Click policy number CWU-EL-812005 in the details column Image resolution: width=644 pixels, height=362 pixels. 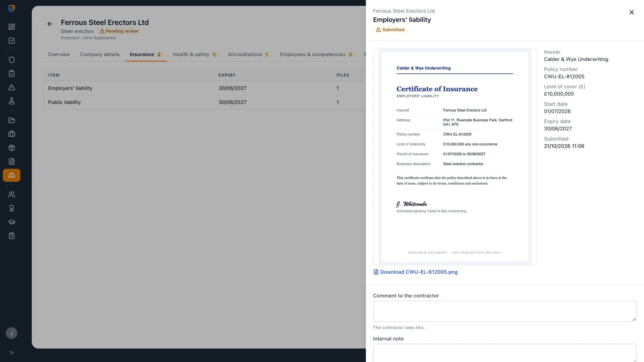tap(564, 76)
